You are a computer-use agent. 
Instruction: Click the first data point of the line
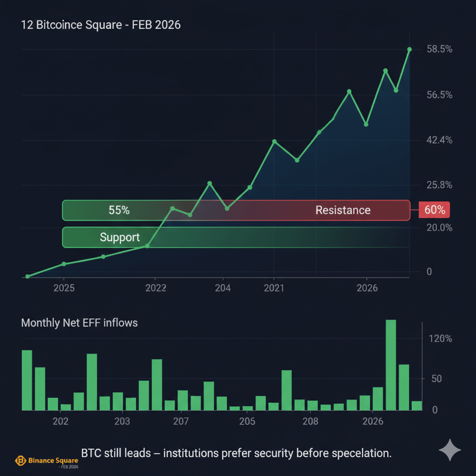27,277
